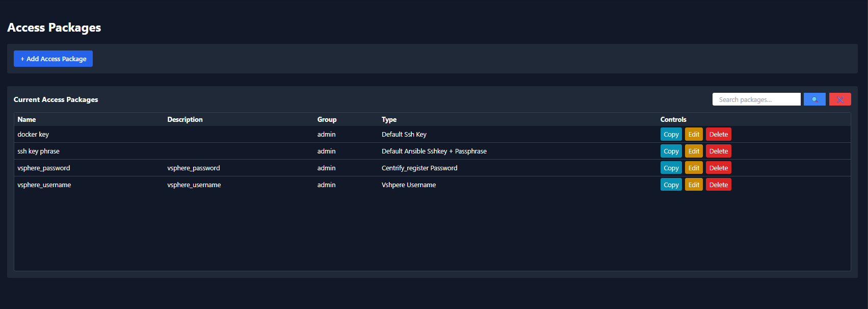Screen dimensions: 868x309
Task: Click the vsphere_username description cell
Action: pyautogui.click(x=194, y=185)
